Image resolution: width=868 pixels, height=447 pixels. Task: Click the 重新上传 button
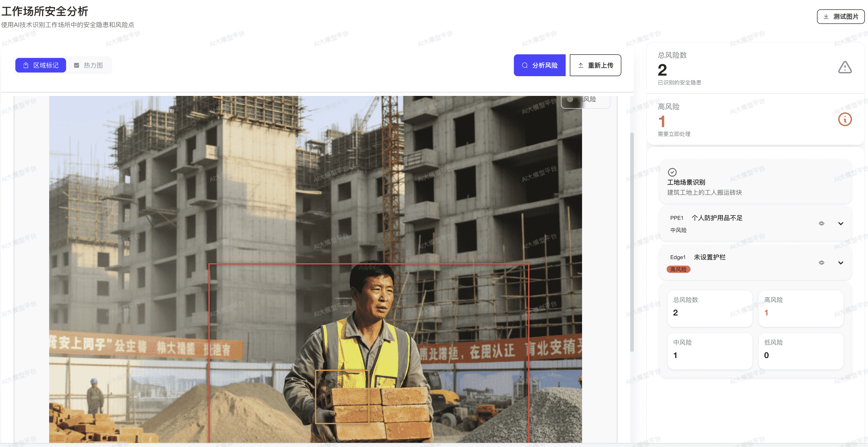[x=595, y=65]
